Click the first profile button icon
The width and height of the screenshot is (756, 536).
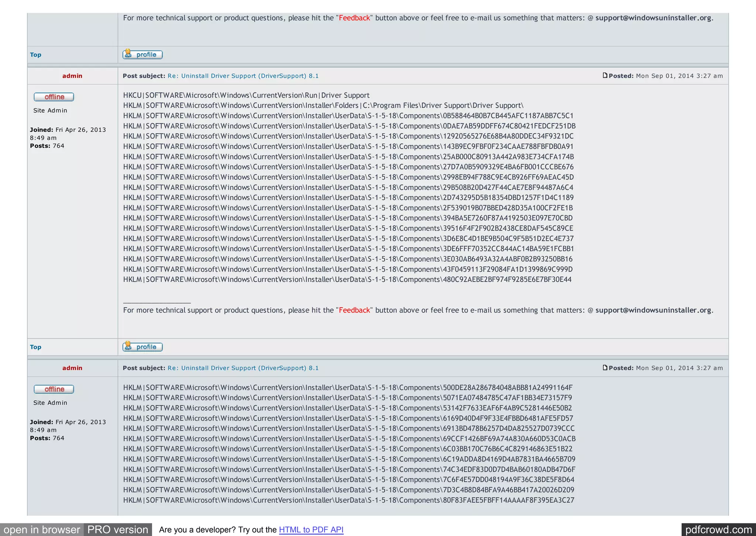click(x=142, y=54)
